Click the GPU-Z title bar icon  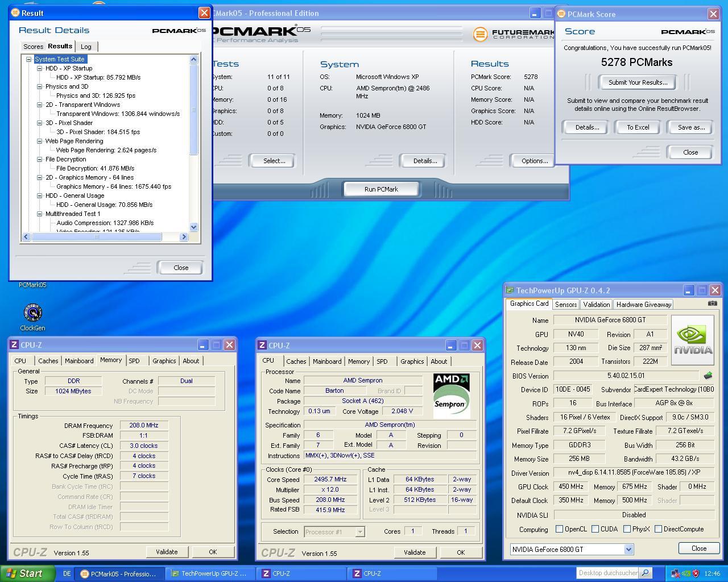510,290
